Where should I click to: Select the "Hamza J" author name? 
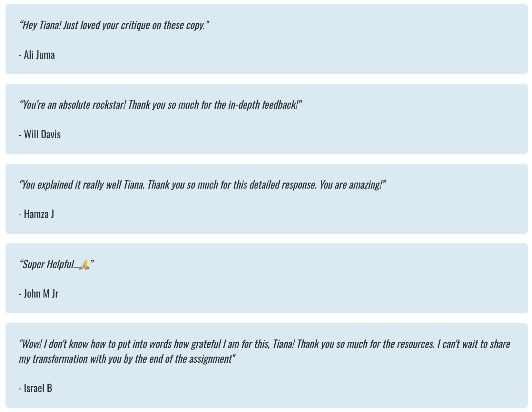pyautogui.click(x=39, y=214)
